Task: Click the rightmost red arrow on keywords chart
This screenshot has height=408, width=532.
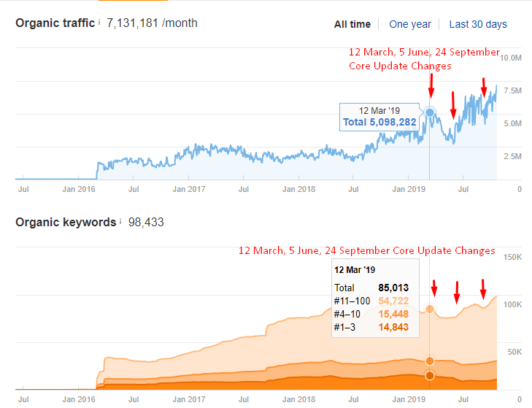Action: (x=482, y=290)
